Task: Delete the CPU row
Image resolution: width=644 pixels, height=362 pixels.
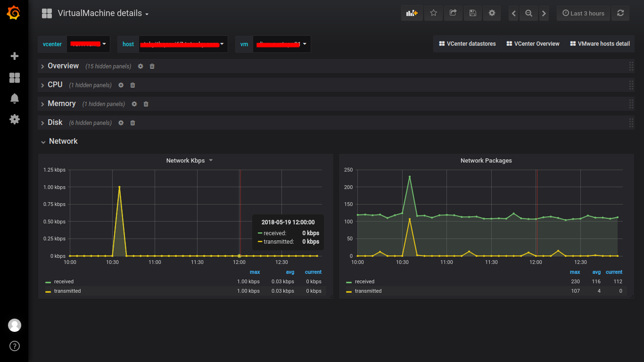Action: [132, 85]
